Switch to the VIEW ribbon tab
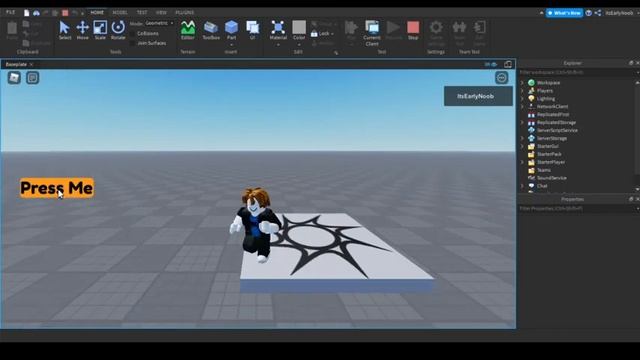The height and width of the screenshot is (360, 640). point(161,12)
